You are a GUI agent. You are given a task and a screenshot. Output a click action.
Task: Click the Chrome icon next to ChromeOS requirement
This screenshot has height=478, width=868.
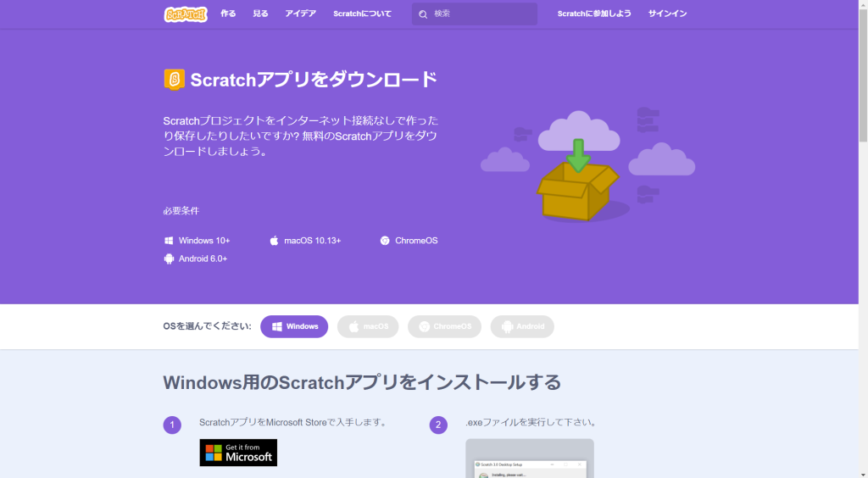pyautogui.click(x=385, y=241)
